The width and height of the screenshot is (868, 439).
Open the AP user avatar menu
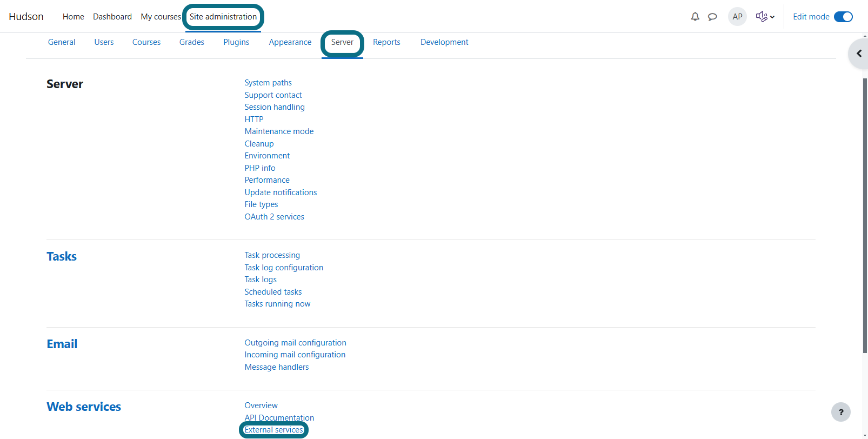[x=737, y=17]
